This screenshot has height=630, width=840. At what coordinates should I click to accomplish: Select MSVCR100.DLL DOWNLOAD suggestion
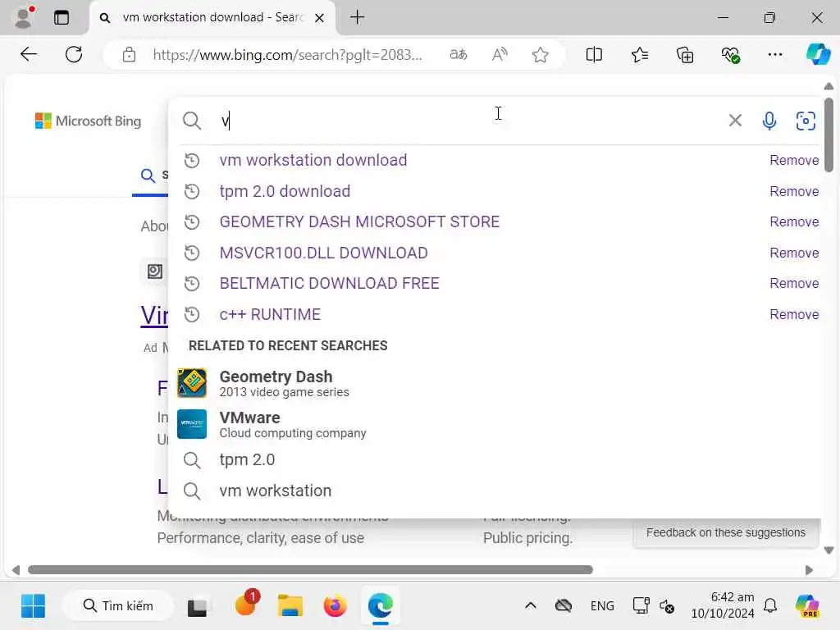coord(323,253)
